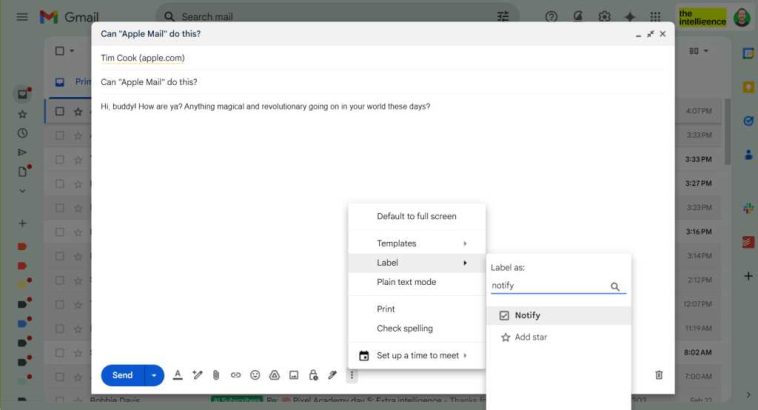Select Plain text mode
This screenshot has height=410, width=758.
417,282
